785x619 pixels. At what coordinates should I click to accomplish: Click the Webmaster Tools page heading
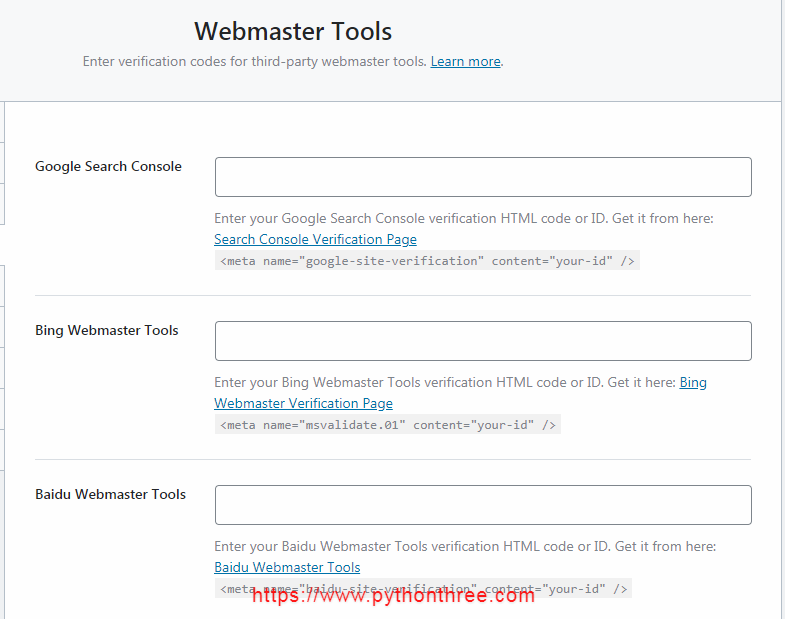click(x=293, y=31)
